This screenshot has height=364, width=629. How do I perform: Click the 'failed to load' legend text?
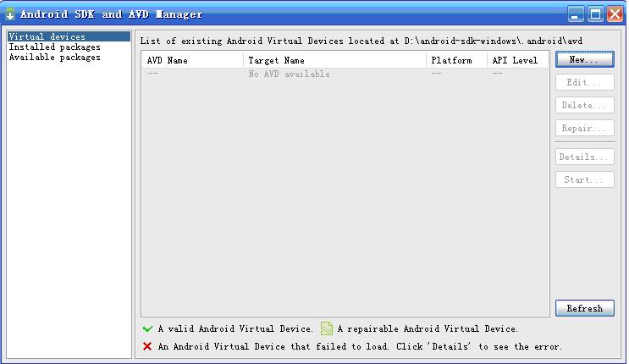point(360,346)
